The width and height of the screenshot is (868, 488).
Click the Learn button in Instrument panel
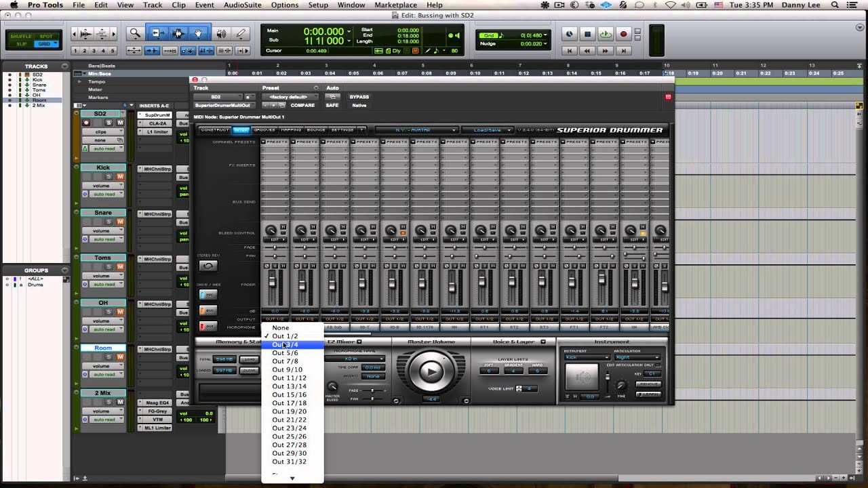[649, 394]
